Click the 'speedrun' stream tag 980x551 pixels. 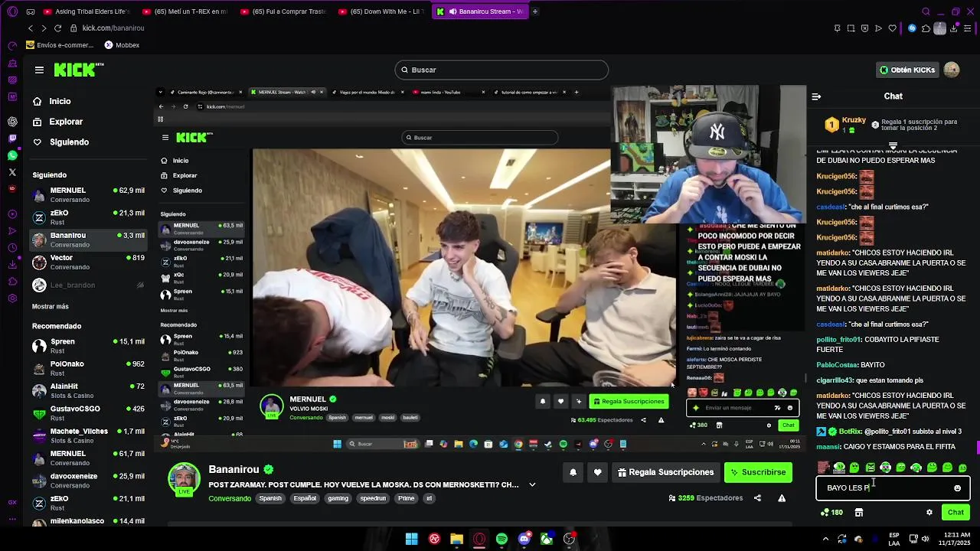(374, 498)
